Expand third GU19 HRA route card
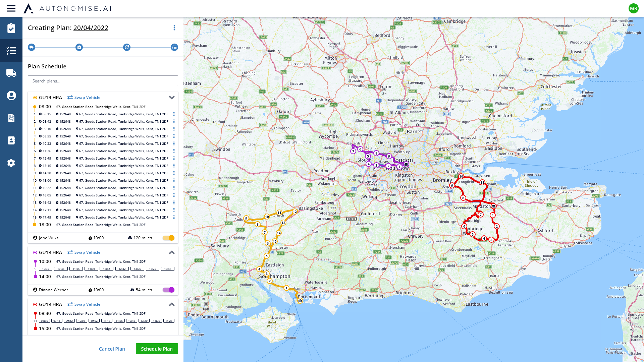 pos(171,304)
